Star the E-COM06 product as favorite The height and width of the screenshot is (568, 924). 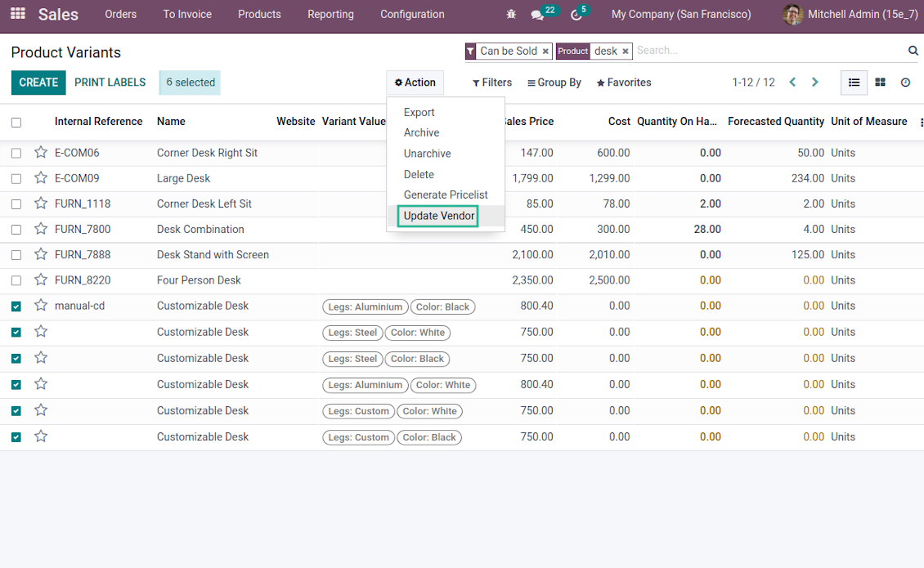[41, 153]
